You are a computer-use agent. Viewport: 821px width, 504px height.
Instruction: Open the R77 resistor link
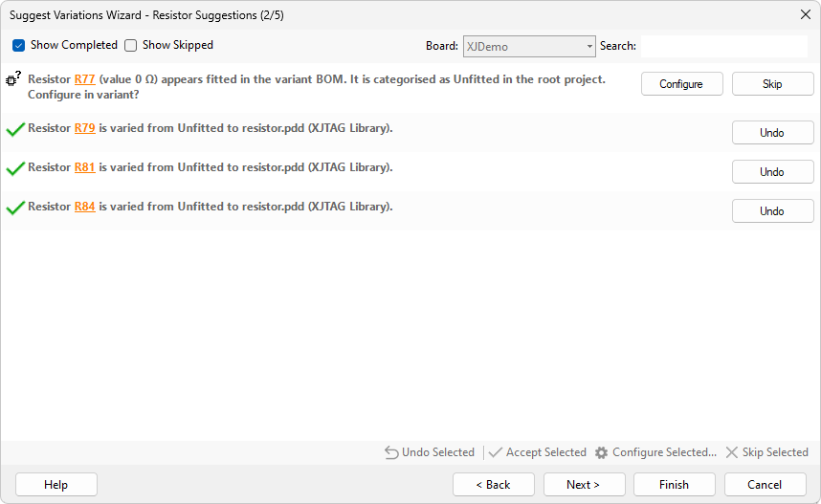pyautogui.click(x=84, y=79)
